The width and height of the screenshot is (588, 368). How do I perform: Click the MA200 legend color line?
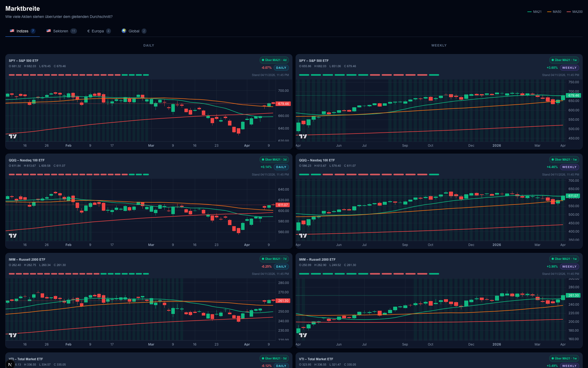568,12
